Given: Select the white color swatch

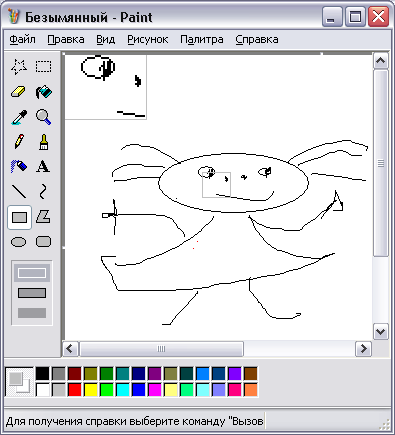Looking at the screenshot, I should click(x=42, y=390).
